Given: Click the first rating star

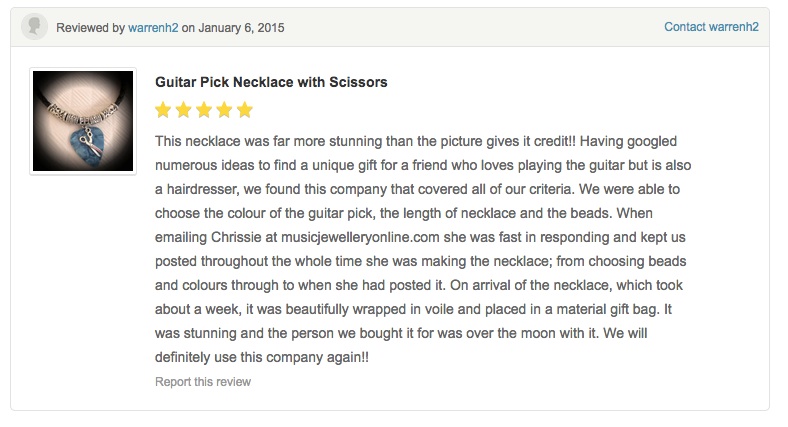Looking at the screenshot, I should [x=165, y=110].
